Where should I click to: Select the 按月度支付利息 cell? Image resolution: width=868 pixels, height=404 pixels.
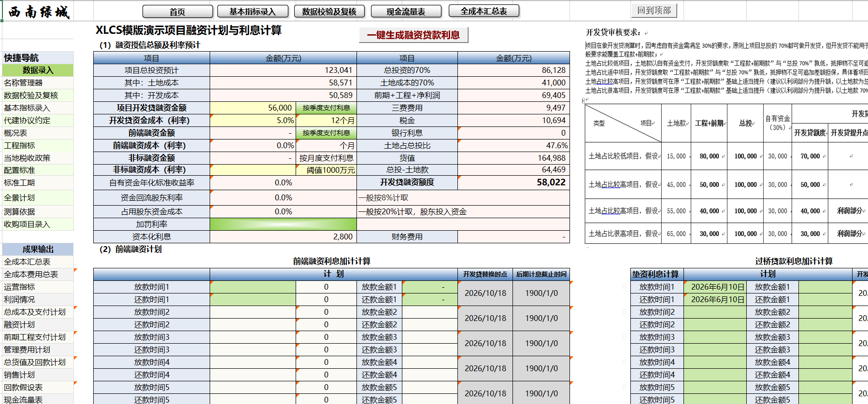(326, 158)
